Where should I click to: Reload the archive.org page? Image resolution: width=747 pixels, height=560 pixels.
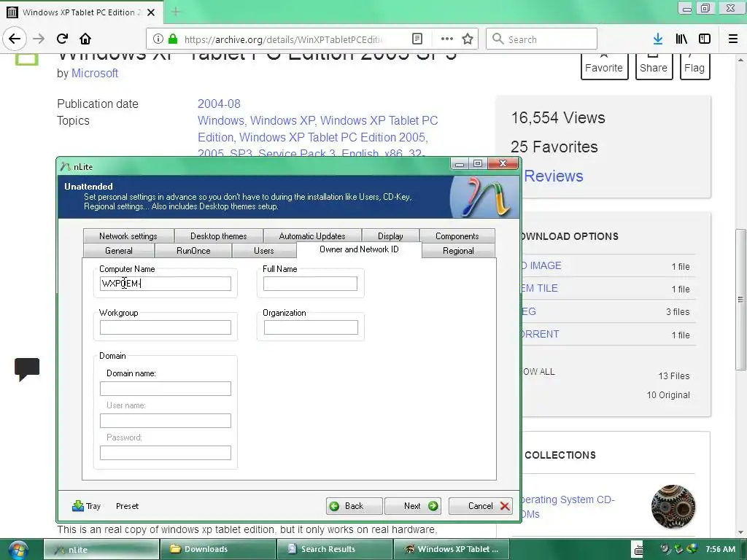click(x=62, y=39)
